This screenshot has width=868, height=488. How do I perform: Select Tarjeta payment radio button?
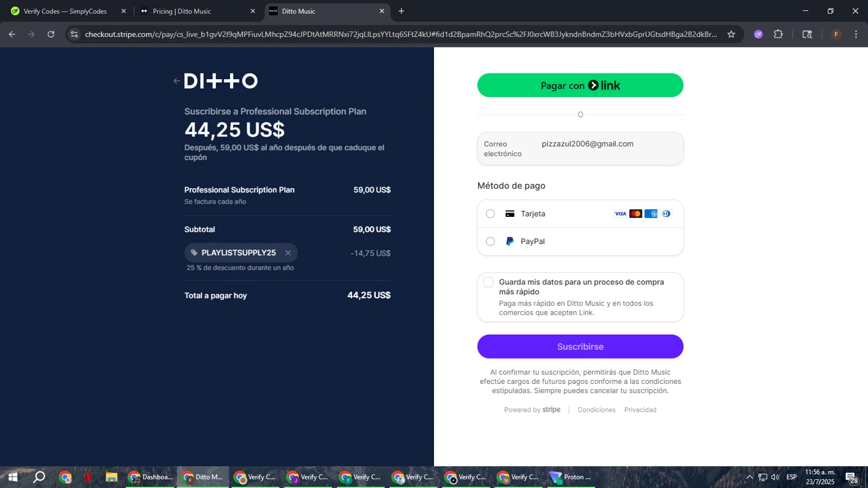490,214
